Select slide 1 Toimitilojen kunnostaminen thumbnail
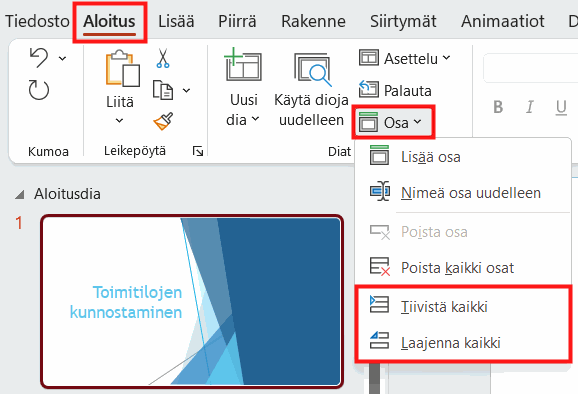The image size is (578, 394). click(x=192, y=301)
